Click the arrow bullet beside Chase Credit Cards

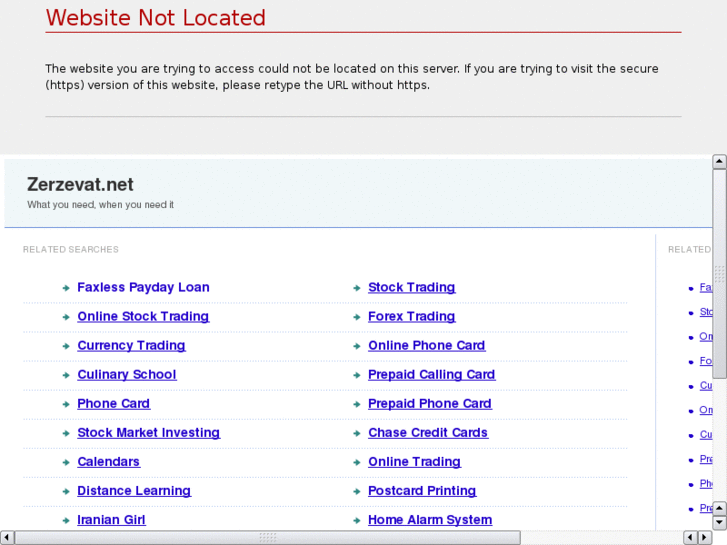tap(357, 434)
